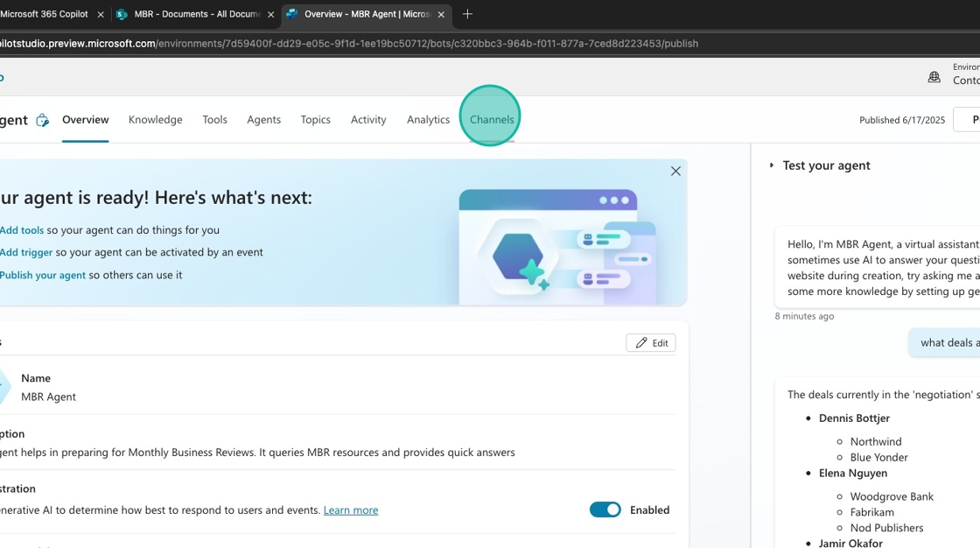The height and width of the screenshot is (548, 980).
Task: Toggle the generative AI Enabled switch
Action: click(605, 509)
